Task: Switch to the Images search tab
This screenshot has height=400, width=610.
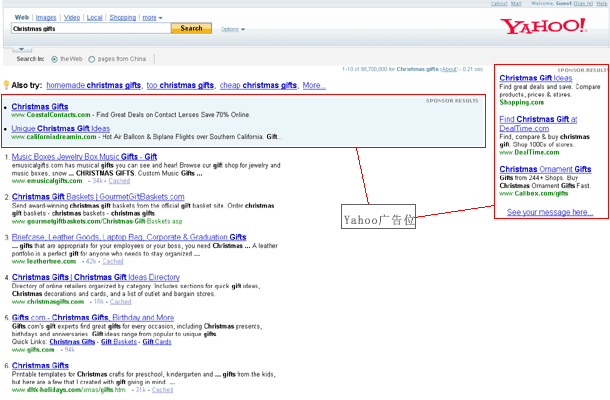Action: pos(46,17)
